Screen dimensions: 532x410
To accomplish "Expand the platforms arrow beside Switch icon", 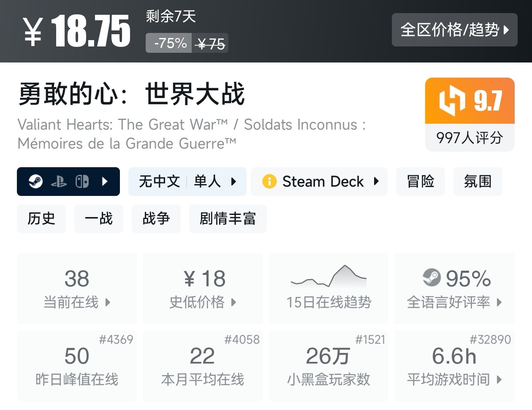I will click(x=105, y=182).
